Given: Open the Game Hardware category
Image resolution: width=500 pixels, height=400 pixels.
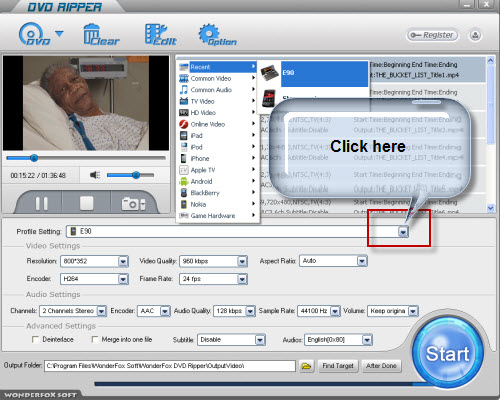Looking at the screenshot, I should 217,216.
